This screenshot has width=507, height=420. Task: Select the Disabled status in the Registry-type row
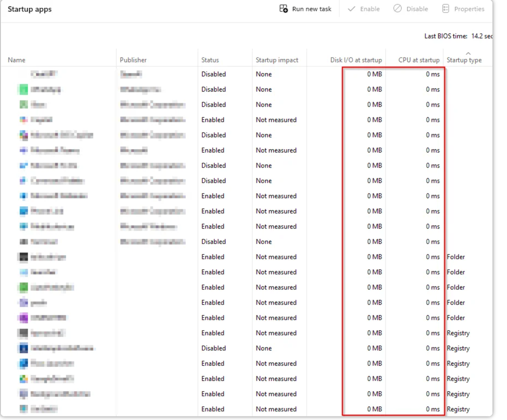click(x=213, y=348)
